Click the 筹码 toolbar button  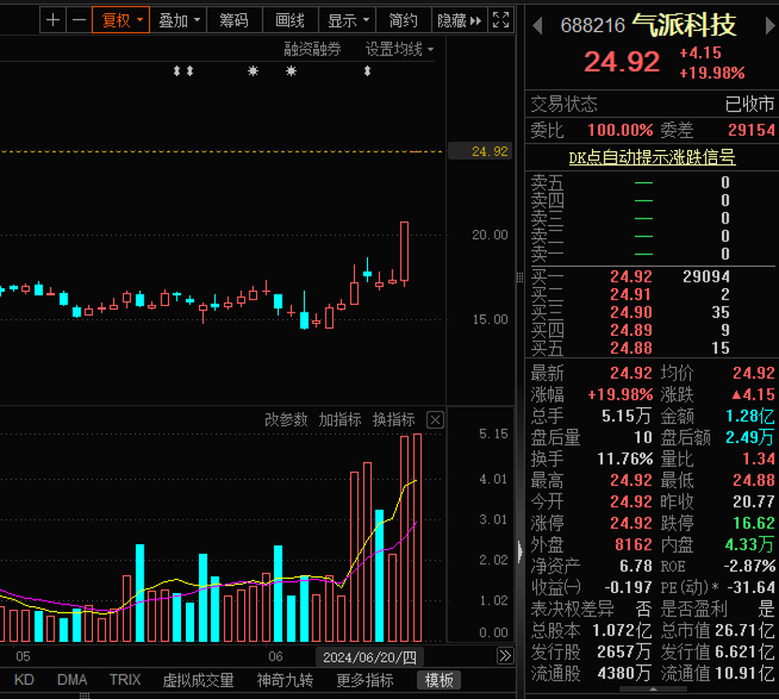[x=234, y=21]
